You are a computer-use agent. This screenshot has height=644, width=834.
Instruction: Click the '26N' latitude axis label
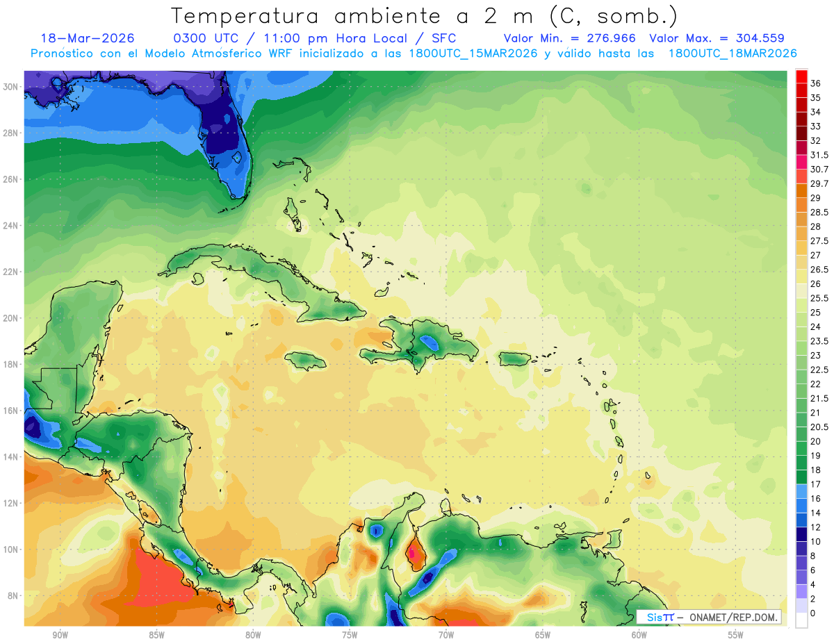11,179
